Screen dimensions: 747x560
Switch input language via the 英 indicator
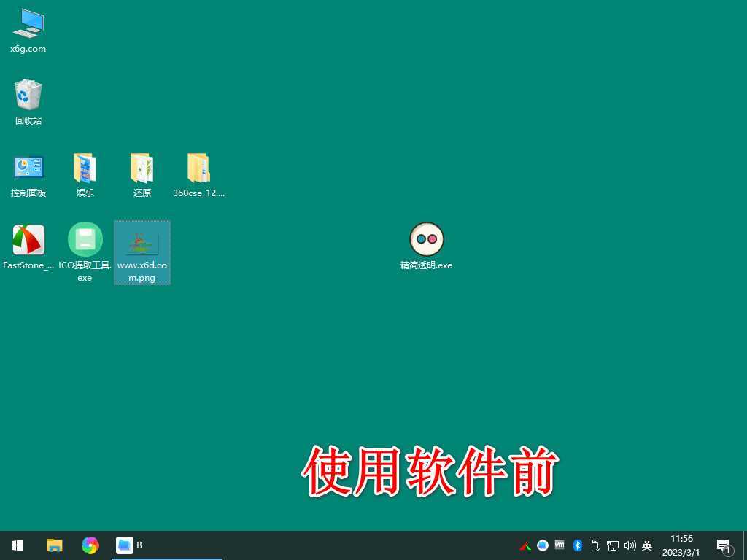tap(646, 545)
